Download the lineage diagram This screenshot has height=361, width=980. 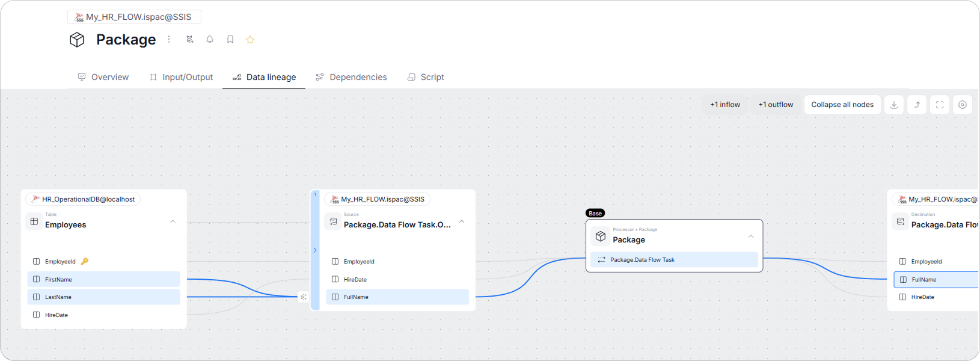tap(894, 105)
